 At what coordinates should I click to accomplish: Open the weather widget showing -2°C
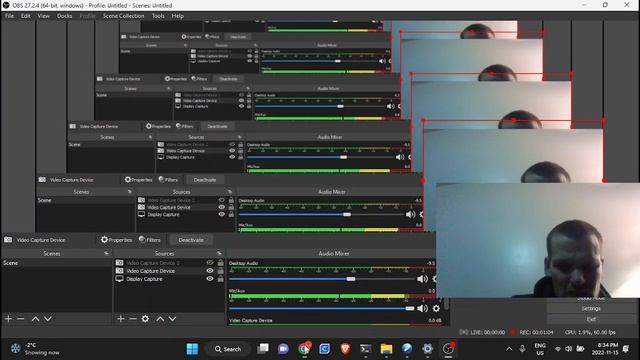[x=35, y=349]
